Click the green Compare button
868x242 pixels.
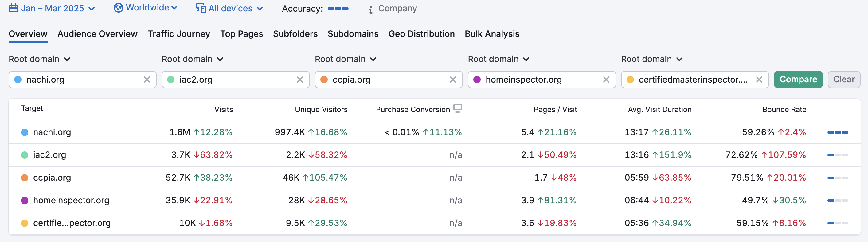[x=798, y=80]
